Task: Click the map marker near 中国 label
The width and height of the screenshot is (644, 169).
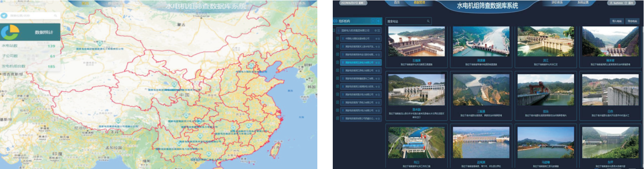Action: [174, 84]
